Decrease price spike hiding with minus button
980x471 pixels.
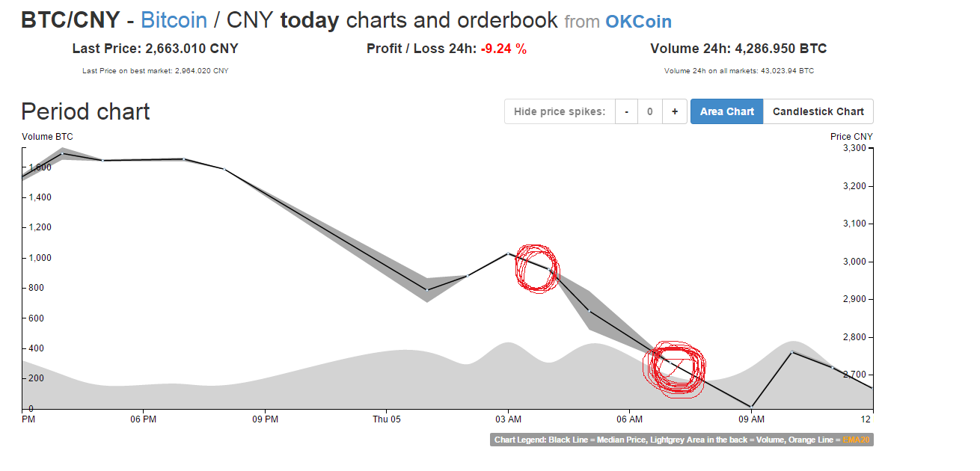click(x=626, y=111)
